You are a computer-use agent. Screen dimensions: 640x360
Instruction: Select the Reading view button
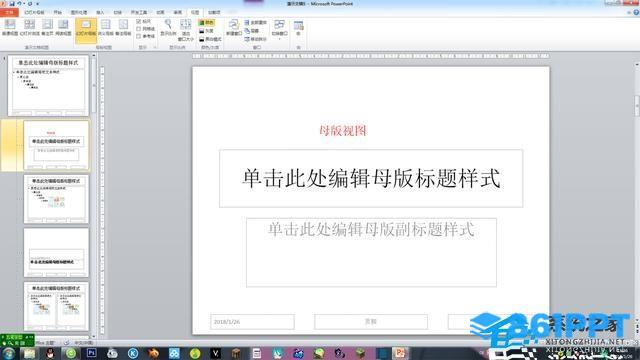pyautogui.click(x=63, y=28)
